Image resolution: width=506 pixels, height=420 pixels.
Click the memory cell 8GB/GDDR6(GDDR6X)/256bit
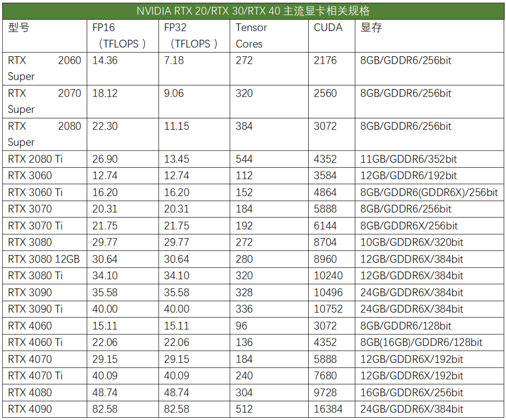[x=429, y=192]
